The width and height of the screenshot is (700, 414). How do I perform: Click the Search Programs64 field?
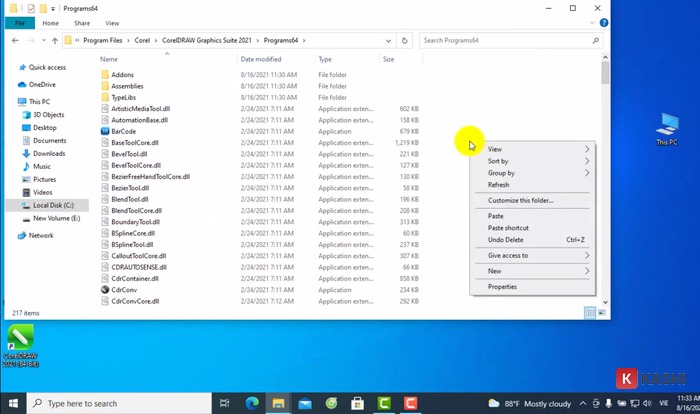(x=505, y=41)
